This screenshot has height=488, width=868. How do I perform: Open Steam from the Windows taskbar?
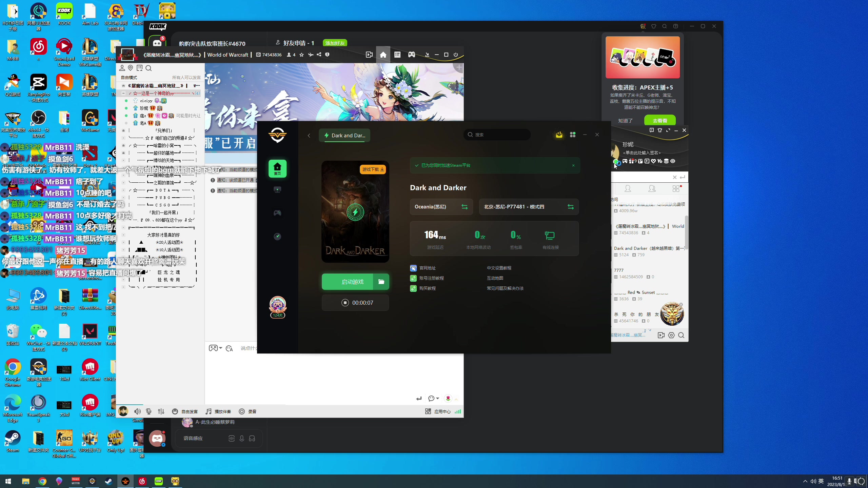click(x=108, y=481)
